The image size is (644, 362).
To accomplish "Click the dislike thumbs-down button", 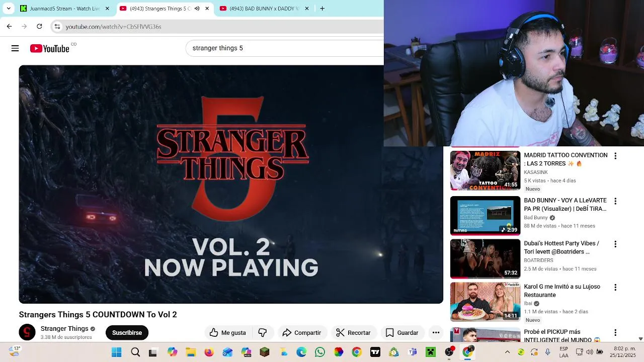I will coord(262,332).
